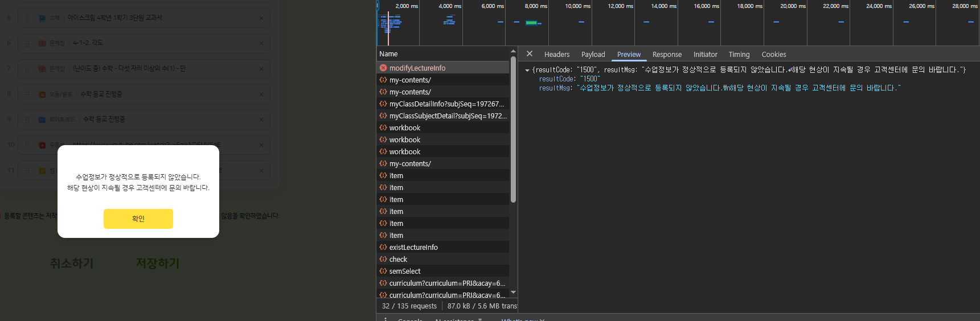
Task: Remove the 4-1-2. 각도 item using its X
Action: tap(261, 43)
